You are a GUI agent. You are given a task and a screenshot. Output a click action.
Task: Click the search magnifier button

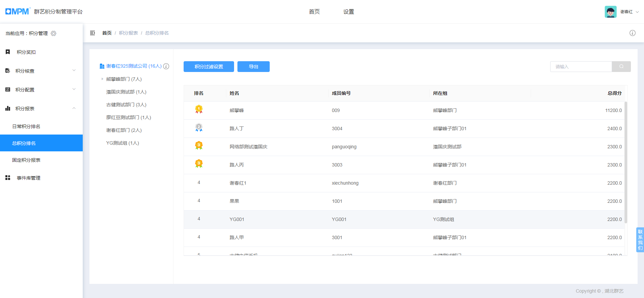(x=621, y=67)
